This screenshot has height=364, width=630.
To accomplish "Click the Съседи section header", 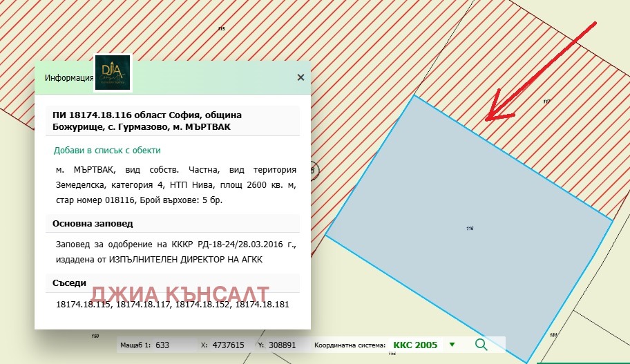I will [70, 283].
